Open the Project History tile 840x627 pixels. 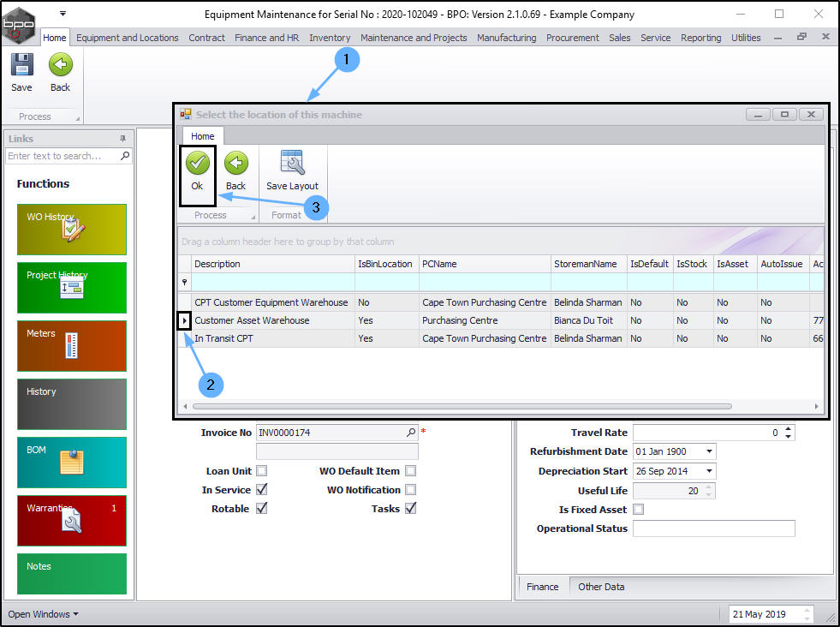point(72,288)
